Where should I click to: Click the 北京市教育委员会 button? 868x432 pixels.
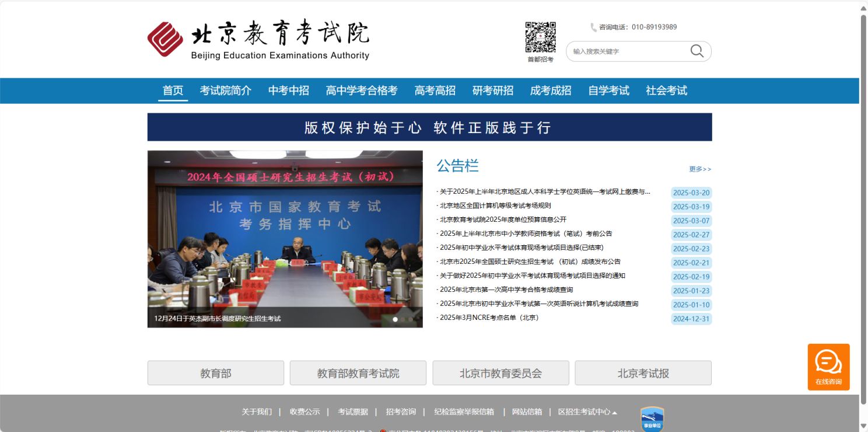[501, 373]
